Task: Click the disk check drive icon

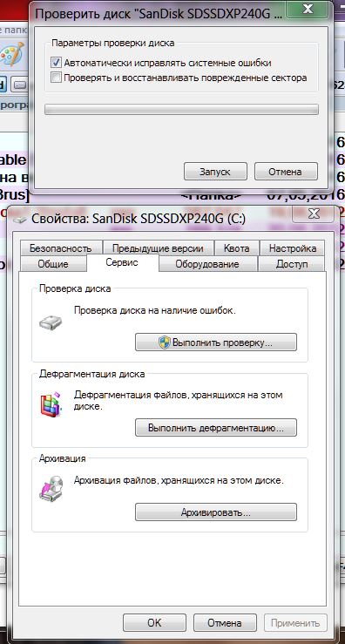Action: pyautogui.click(x=51, y=322)
